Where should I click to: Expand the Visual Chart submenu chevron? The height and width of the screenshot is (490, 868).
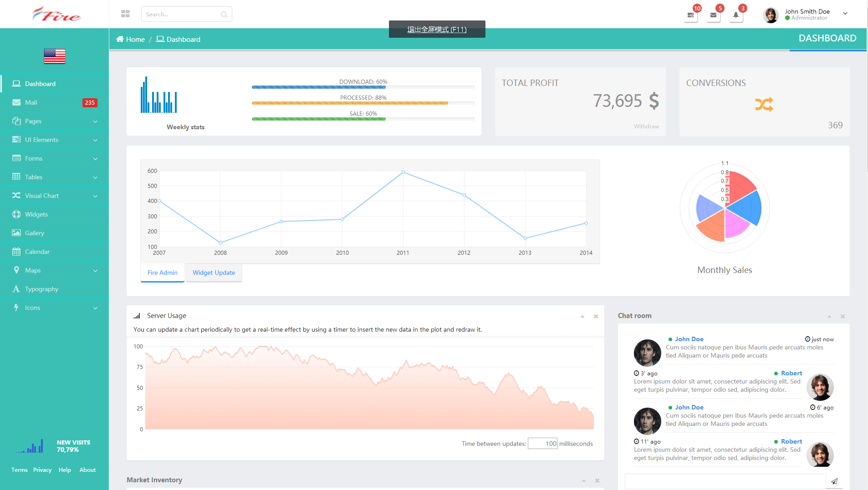(x=95, y=196)
